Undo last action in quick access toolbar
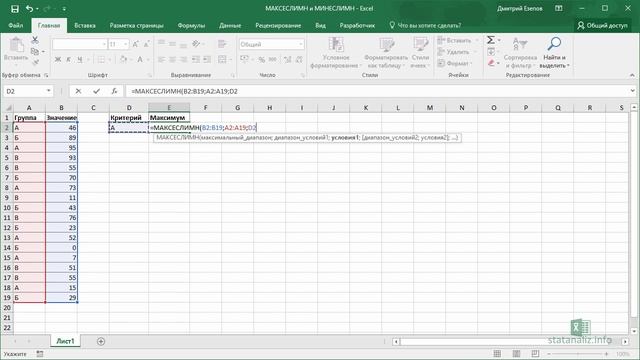Image resolution: width=640 pixels, height=360 pixels. pos(29,9)
